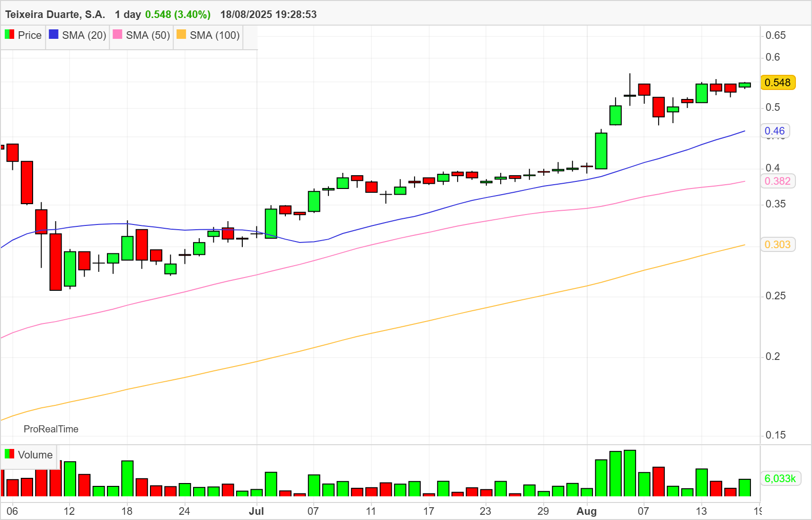
Task: Select the pink SMA (50) legend swatch
Action: coord(118,35)
